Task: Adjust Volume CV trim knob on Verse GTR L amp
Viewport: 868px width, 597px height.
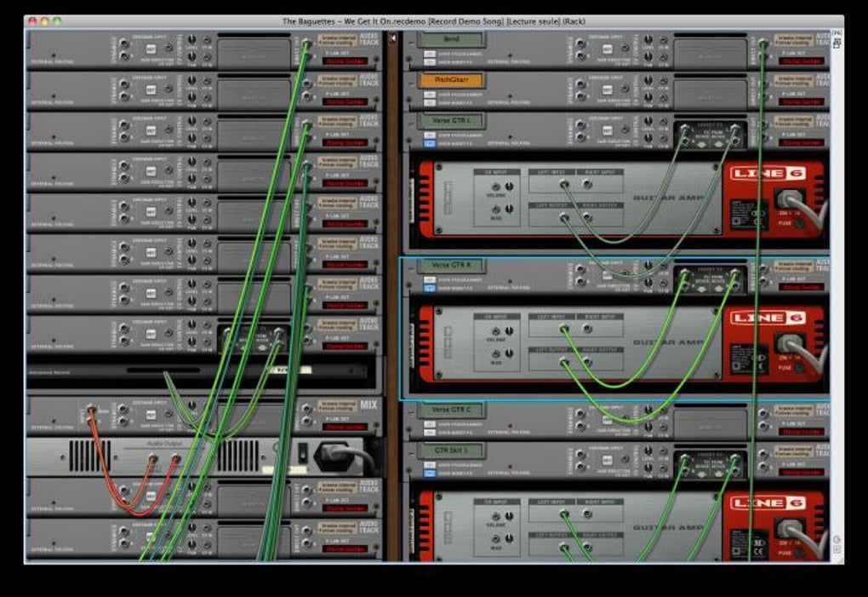Action: (x=509, y=186)
